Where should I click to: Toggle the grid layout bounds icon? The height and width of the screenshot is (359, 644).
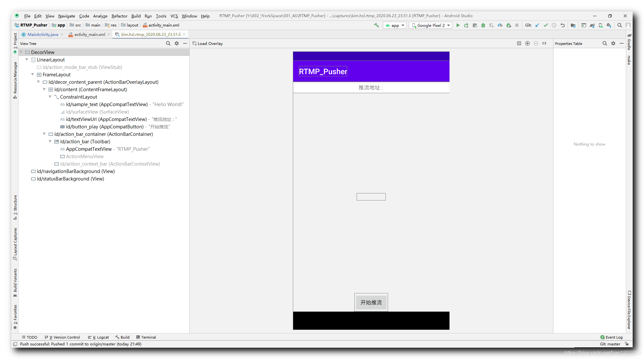[519, 43]
